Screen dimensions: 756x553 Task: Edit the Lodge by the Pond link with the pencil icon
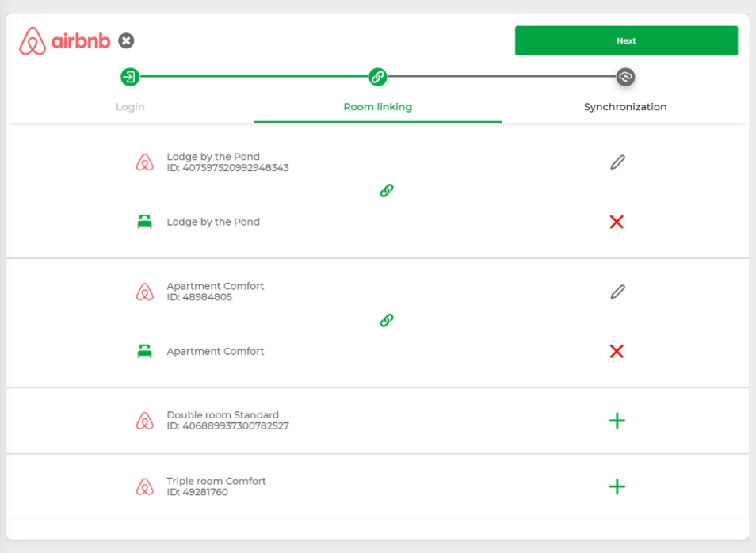(x=617, y=162)
